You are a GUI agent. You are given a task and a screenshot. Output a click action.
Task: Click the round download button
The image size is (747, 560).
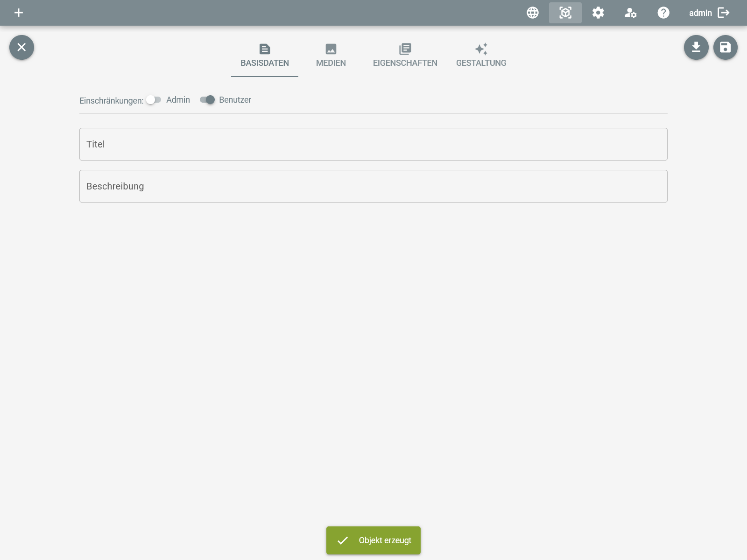coord(696,47)
